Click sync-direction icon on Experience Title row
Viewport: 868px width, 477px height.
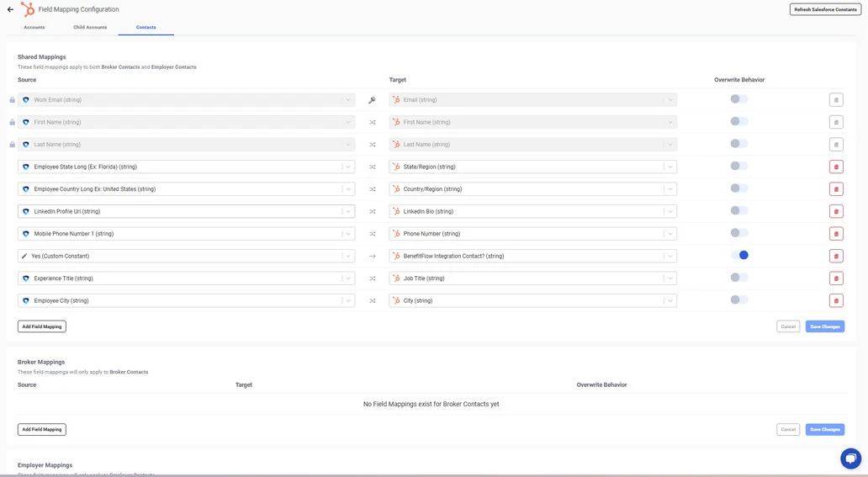(372, 278)
